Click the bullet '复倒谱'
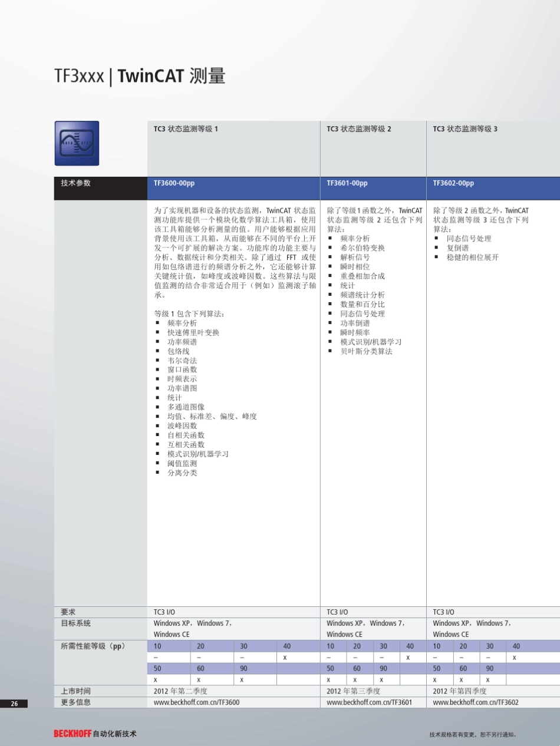Image resolution: width=560 pixels, height=746 pixels. click(x=458, y=248)
